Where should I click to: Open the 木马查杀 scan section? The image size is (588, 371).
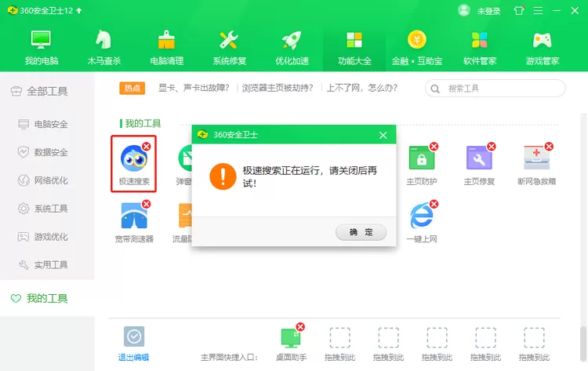[103, 48]
